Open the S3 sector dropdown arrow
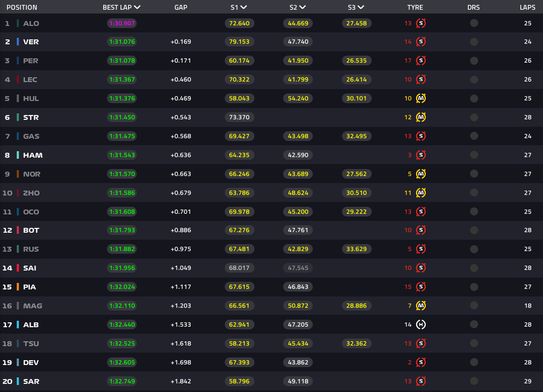The width and height of the screenshot is (543, 392). pyautogui.click(x=361, y=8)
